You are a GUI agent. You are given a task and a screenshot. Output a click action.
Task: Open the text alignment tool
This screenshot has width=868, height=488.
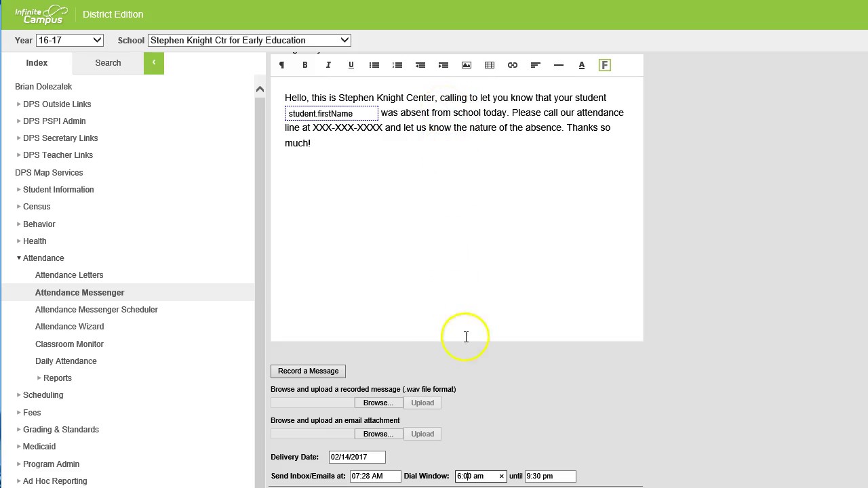[536, 65]
